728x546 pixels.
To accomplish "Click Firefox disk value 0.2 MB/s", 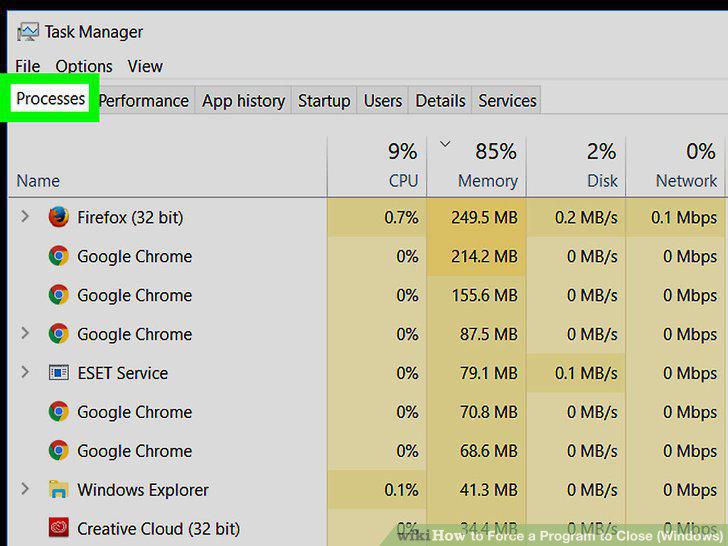I will (x=586, y=217).
